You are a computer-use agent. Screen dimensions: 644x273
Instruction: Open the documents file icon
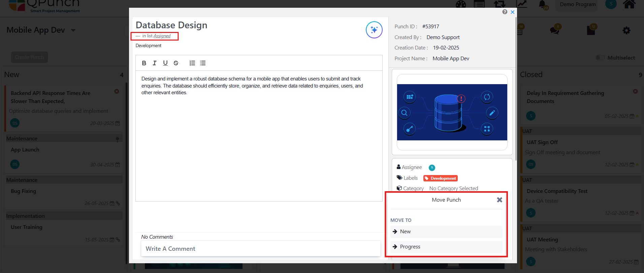click(591, 30)
